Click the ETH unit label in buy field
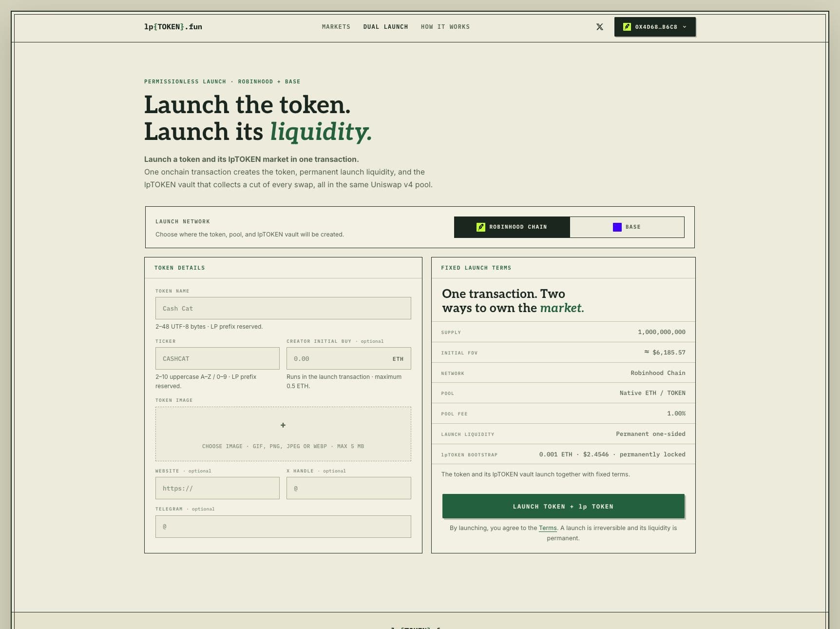 tap(398, 359)
